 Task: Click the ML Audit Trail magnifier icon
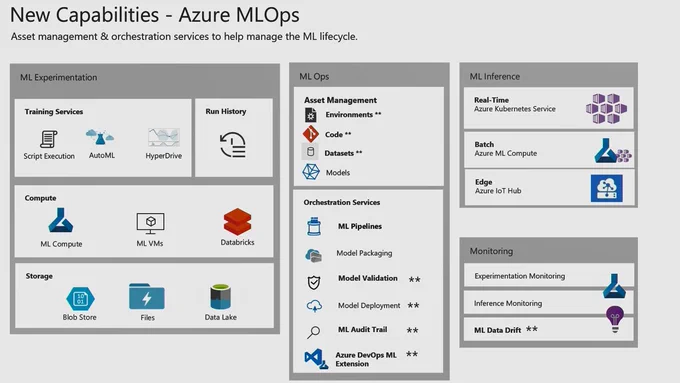[314, 332]
